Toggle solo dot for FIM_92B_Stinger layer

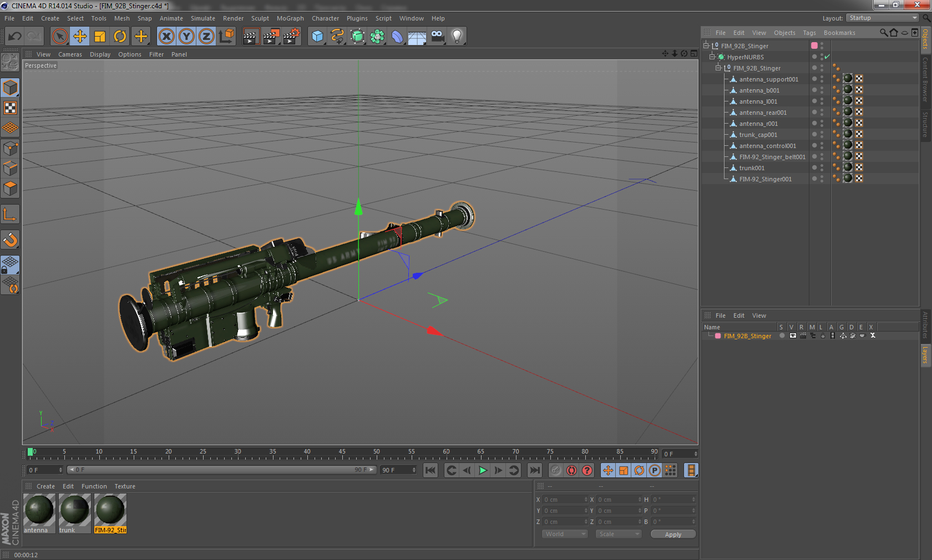coord(782,335)
